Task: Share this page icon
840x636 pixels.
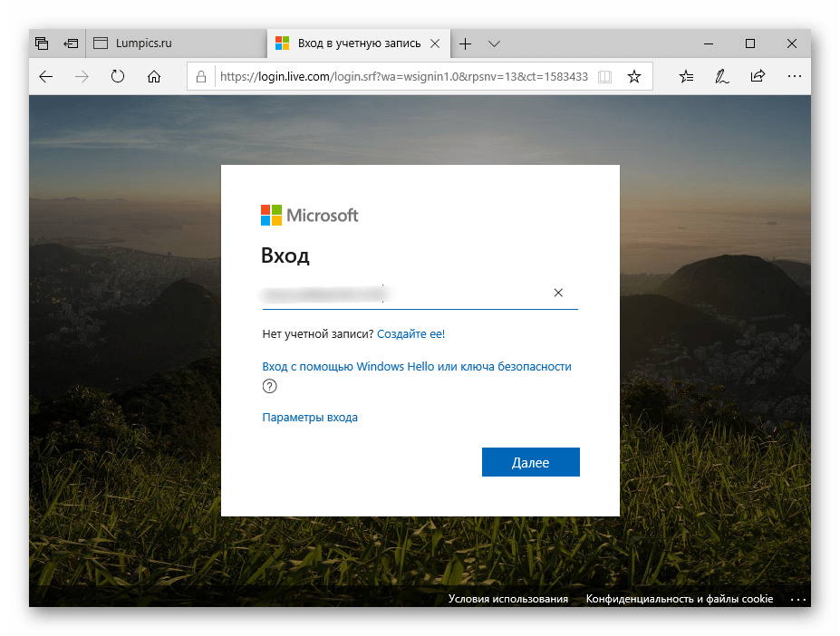Action: pyautogui.click(x=758, y=77)
